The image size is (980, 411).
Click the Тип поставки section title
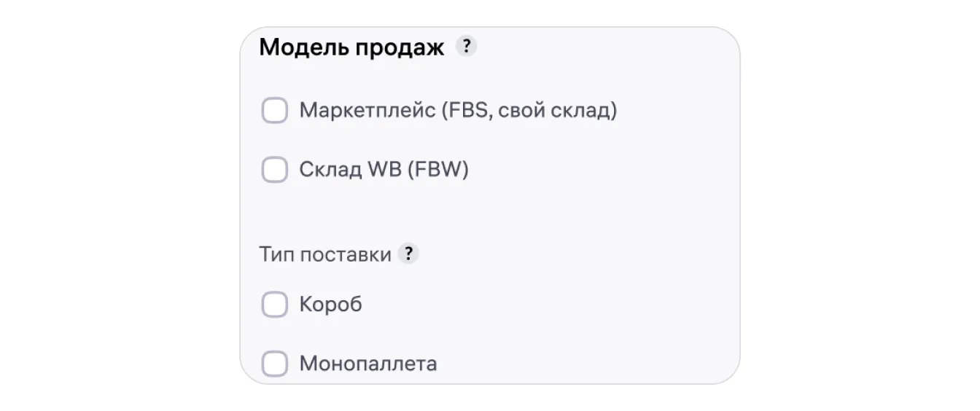pyautogui.click(x=324, y=255)
